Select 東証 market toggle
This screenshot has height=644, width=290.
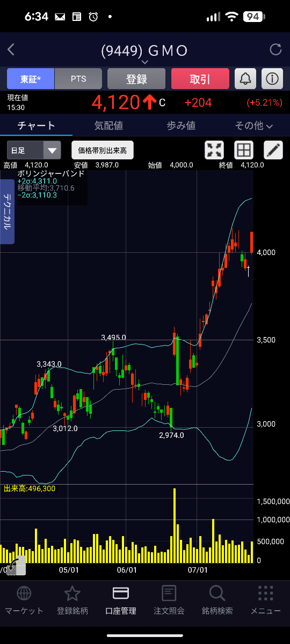[31, 79]
